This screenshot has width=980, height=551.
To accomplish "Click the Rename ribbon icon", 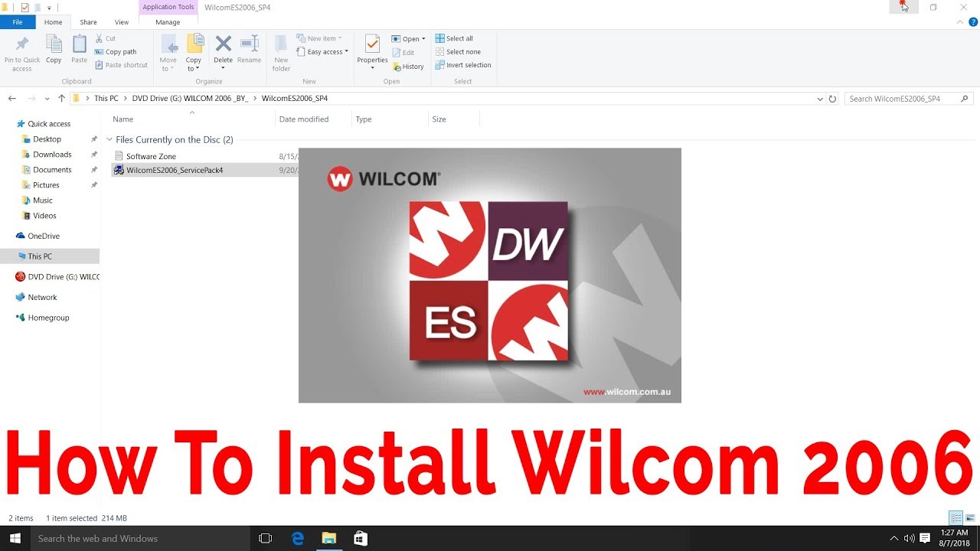I will coord(249,51).
